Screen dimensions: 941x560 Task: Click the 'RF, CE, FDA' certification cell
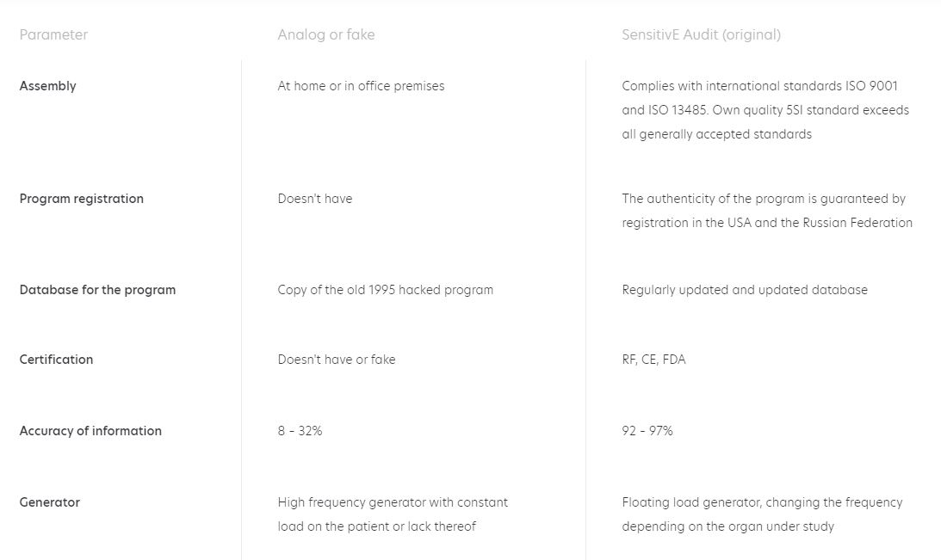[x=653, y=360]
